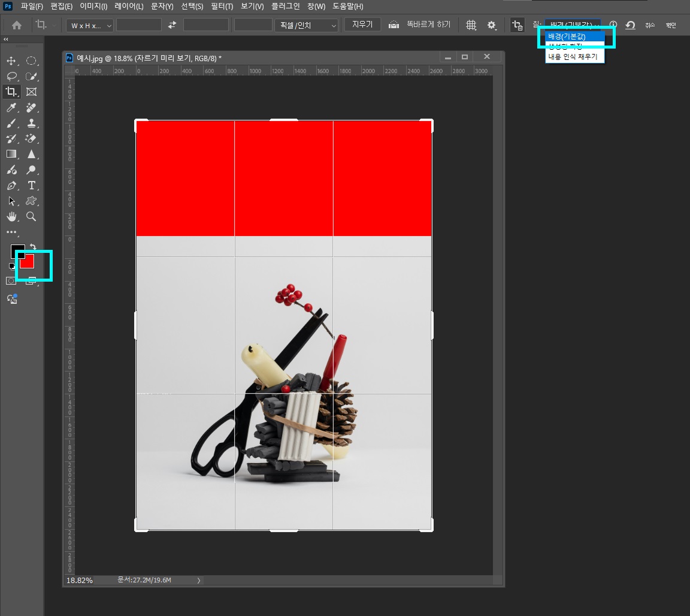690x616 pixels.
Task: Click 확인 to commit the crop
Action: click(671, 25)
